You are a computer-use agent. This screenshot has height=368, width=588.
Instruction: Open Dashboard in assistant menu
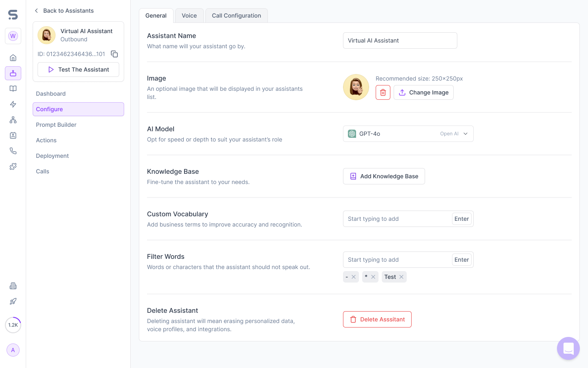78,94
